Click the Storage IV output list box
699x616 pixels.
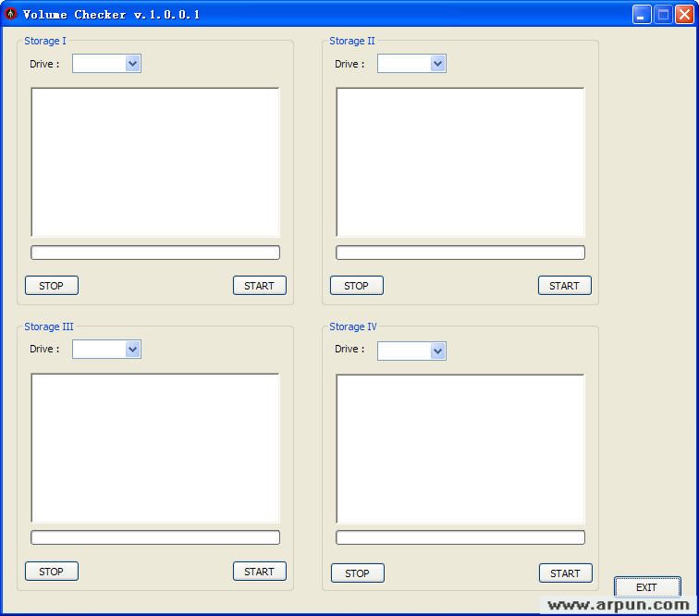pyautogui.click(x=460, y=450)
